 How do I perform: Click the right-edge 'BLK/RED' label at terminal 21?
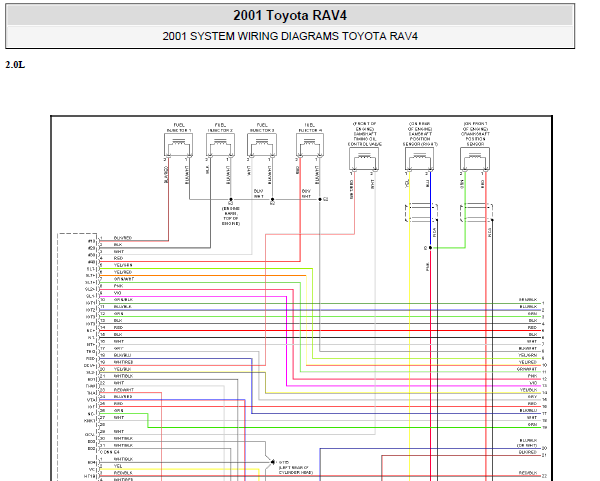[528, 452]
